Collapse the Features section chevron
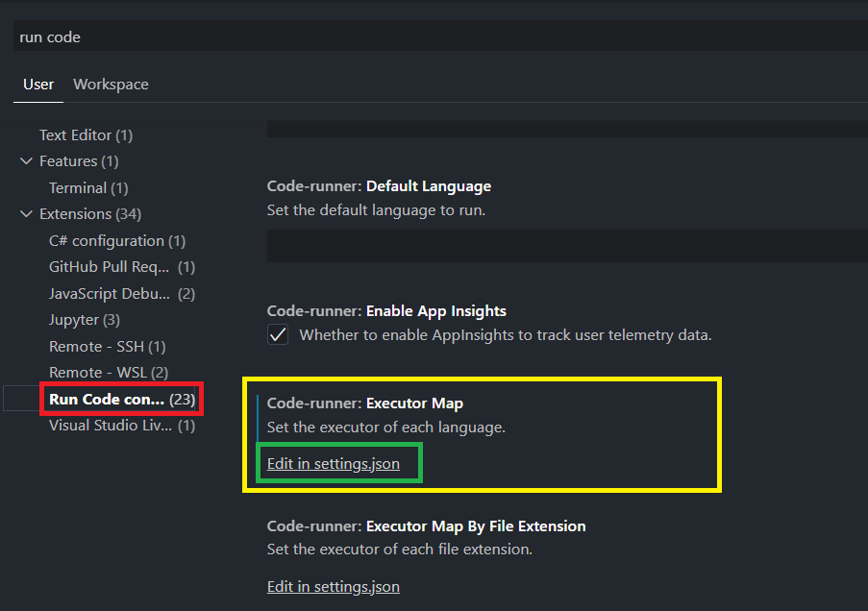 pos(26,161)
